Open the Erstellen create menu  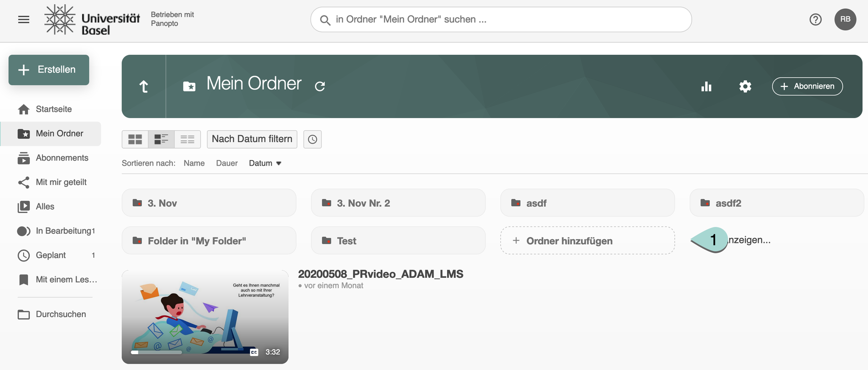pos(49,70)
